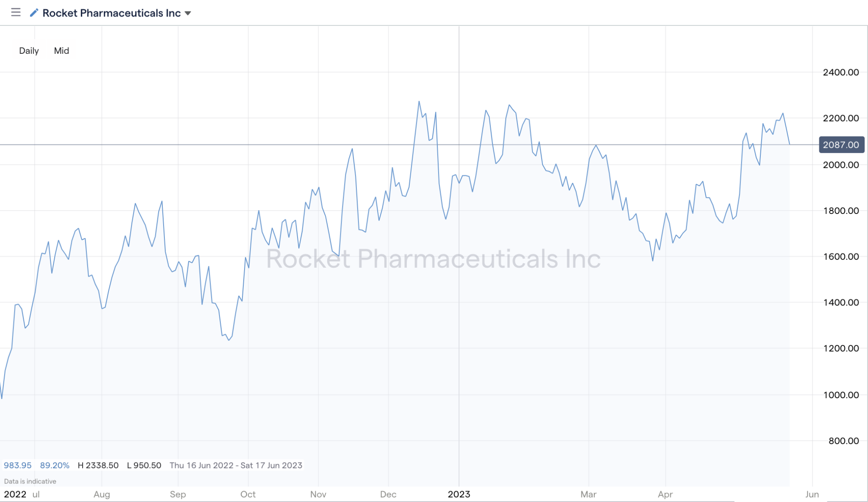
Task: Open the Daily interval selector
Action: [x=29, y=51]
